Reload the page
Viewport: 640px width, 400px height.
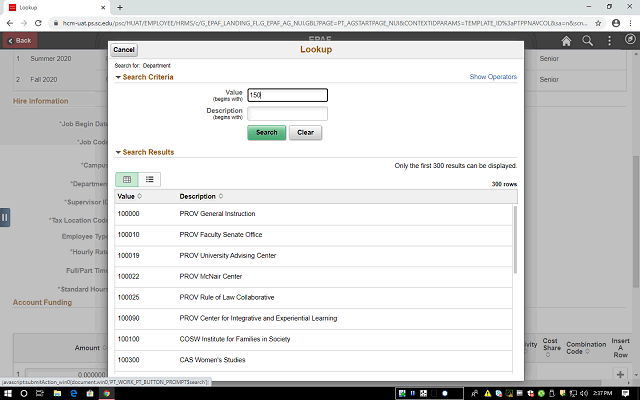[x=38, y=23]
